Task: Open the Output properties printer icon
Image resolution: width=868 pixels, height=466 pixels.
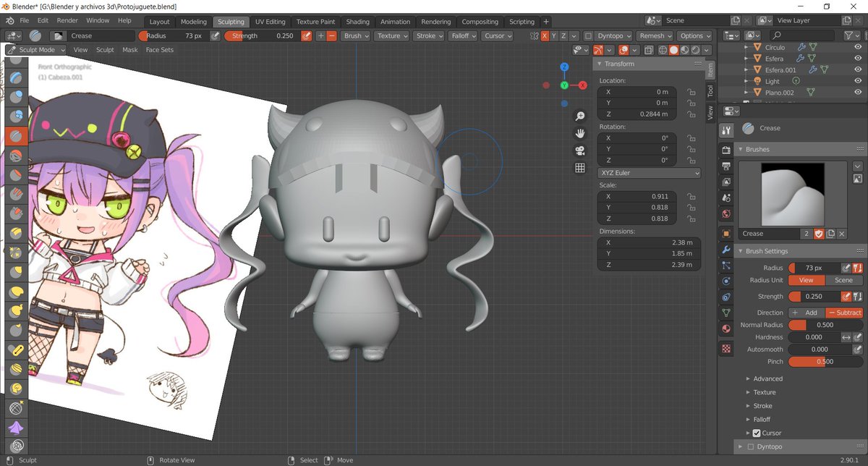Action: pos(727,166)
